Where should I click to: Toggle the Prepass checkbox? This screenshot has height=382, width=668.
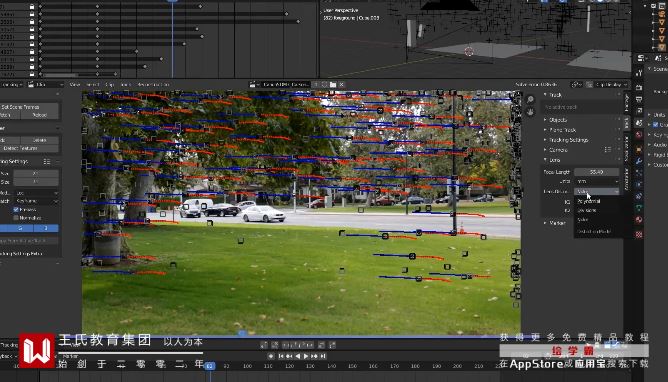[16, 210]
